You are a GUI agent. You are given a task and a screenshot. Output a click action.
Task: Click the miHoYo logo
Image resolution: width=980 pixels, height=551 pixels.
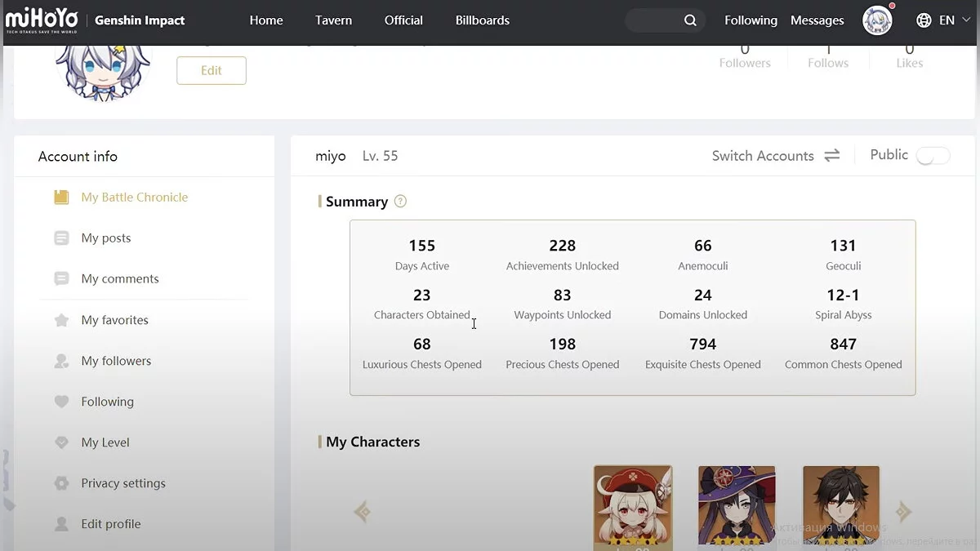(42, 20)
